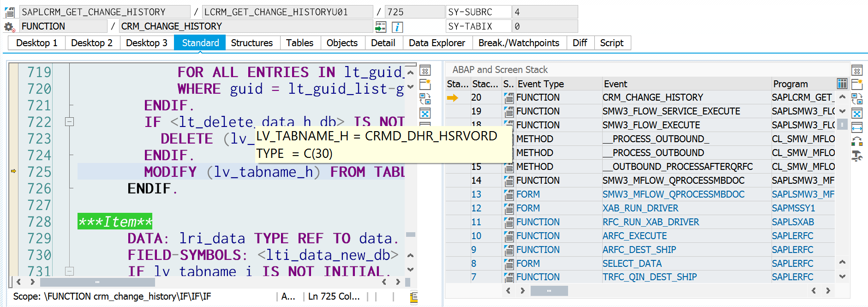This screenshot has height=307, width=868.
Task: Click the source program icon beside SAPLCRM_GET_CHANGE_HISTORY
Action: (9, 12)
